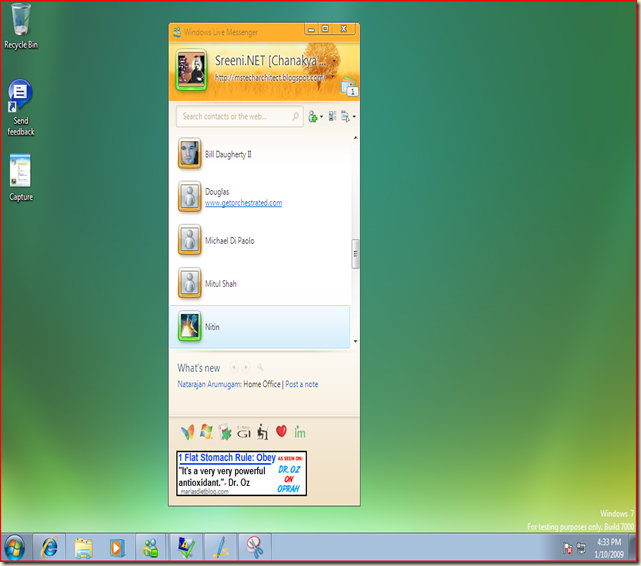The width and height of the screenshot is (641, 566).
Task: Click the personal message blogspot URL
Action: 270,77
